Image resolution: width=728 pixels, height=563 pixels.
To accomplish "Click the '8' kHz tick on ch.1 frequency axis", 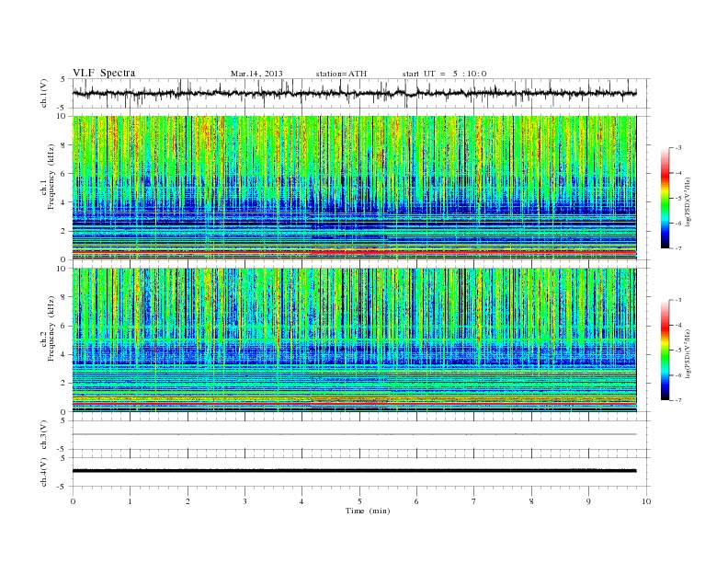I will [x=63, y=145].
